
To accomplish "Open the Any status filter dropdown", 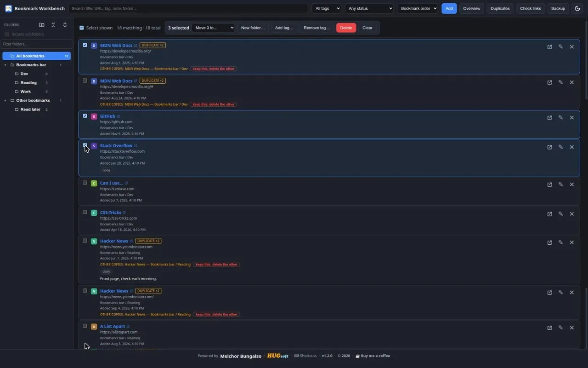I will 369,8.
